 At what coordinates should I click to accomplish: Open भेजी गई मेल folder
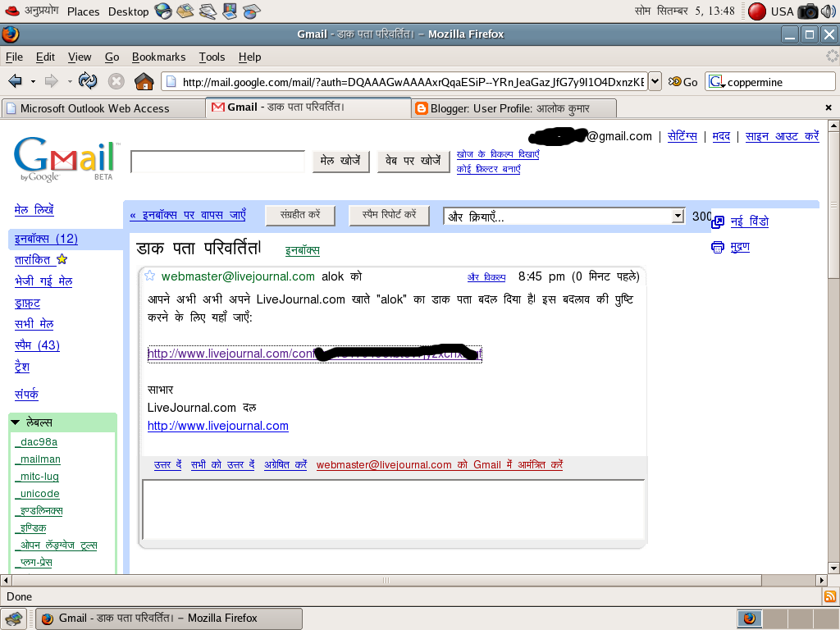pyautogui.click(x=43, y=281)
